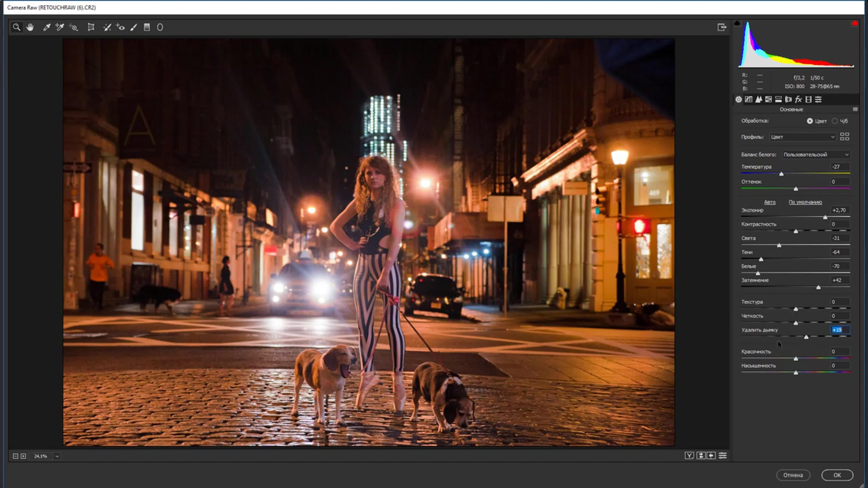Click the По умолчанию link

click(x=805, y=202)
